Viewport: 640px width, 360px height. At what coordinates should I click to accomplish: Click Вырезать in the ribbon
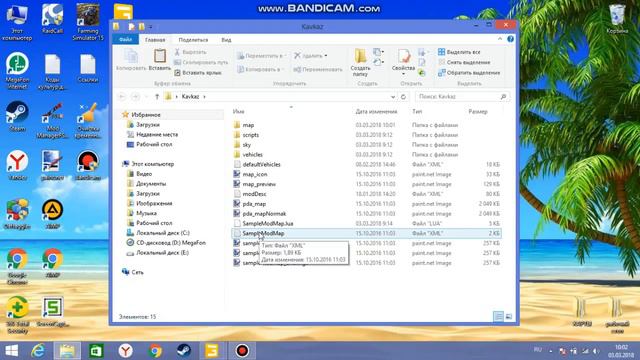[x=190, y=52]
